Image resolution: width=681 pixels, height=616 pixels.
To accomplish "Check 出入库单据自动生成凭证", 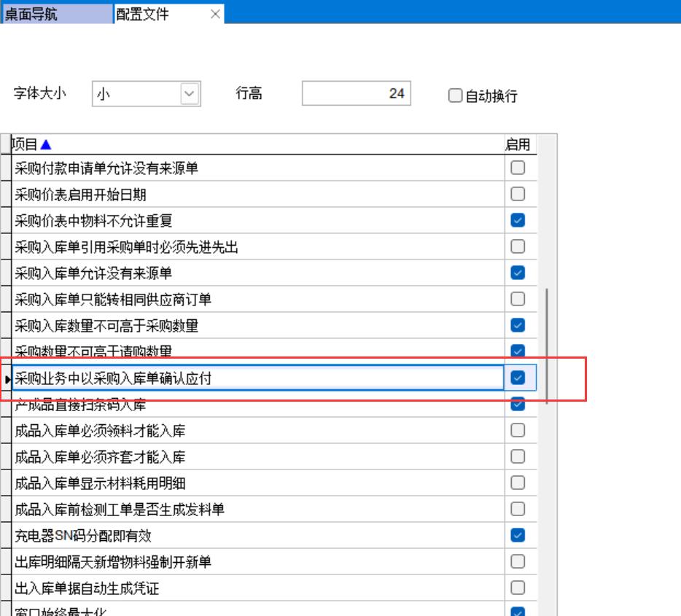I will (518, 588).
